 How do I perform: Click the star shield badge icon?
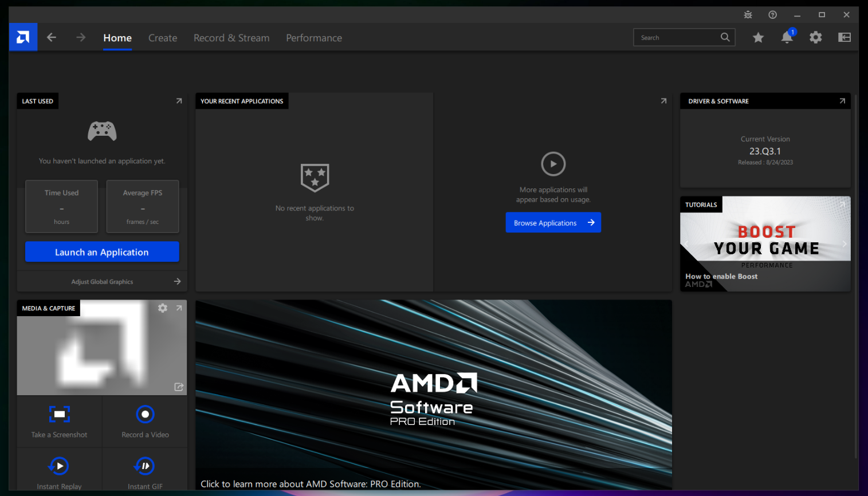click(x=315, y=178)
